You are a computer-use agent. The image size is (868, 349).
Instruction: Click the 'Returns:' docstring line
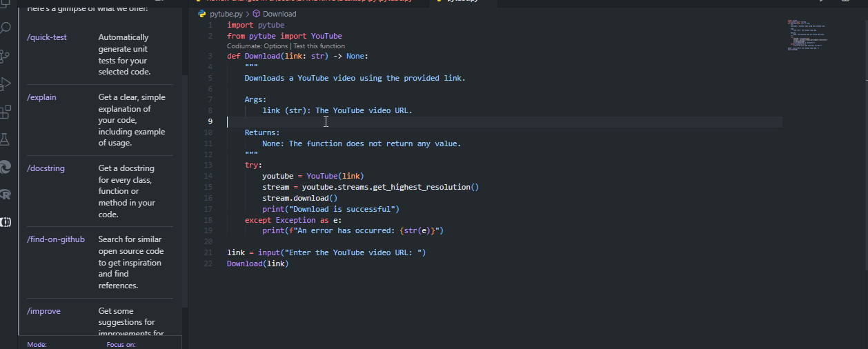(x=262, y=132)
